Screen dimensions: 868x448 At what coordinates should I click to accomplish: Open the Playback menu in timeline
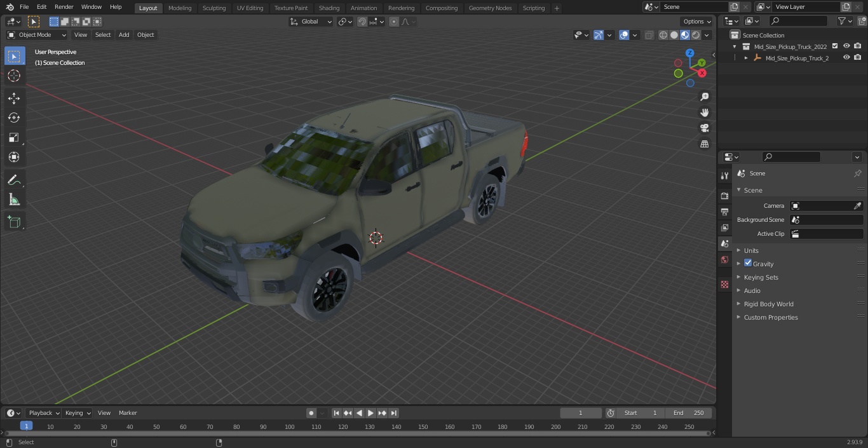pyautogui.click(x=43, y=413)
